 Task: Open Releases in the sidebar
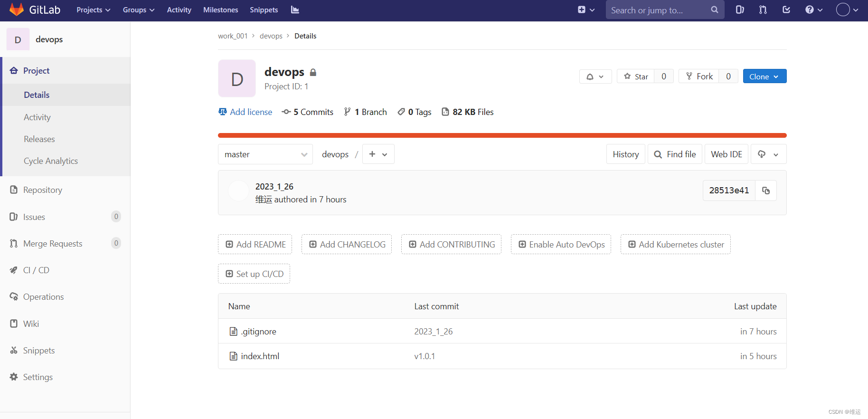66,139
